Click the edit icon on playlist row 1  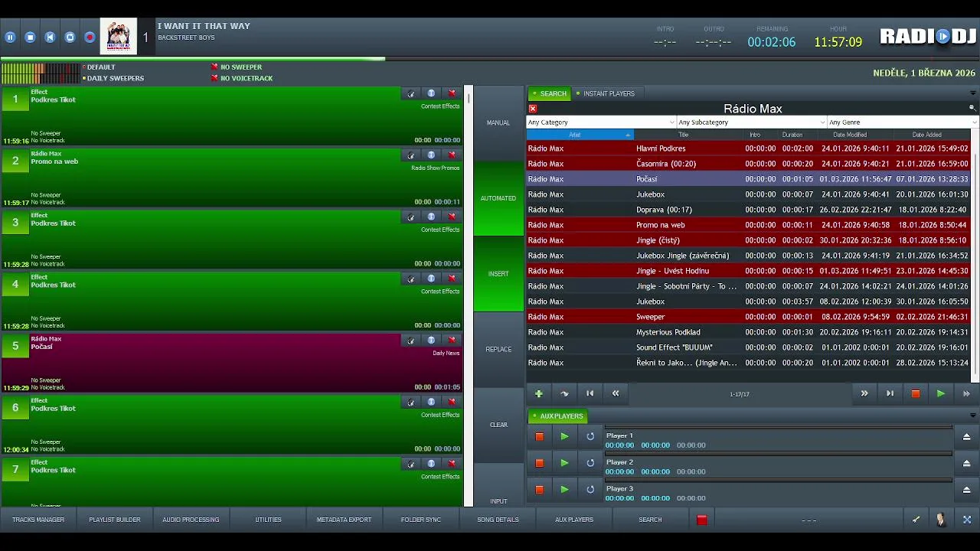[x=411, y=93]
